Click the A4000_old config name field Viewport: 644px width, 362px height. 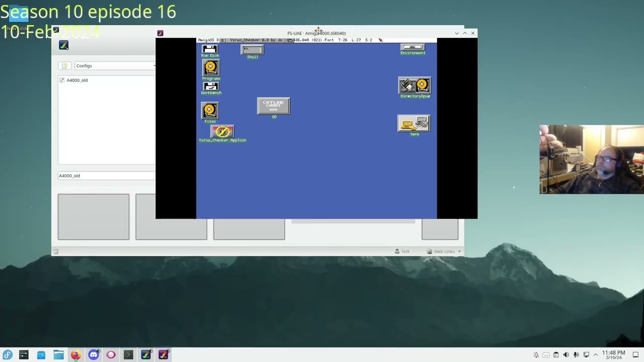pos(107,176)
